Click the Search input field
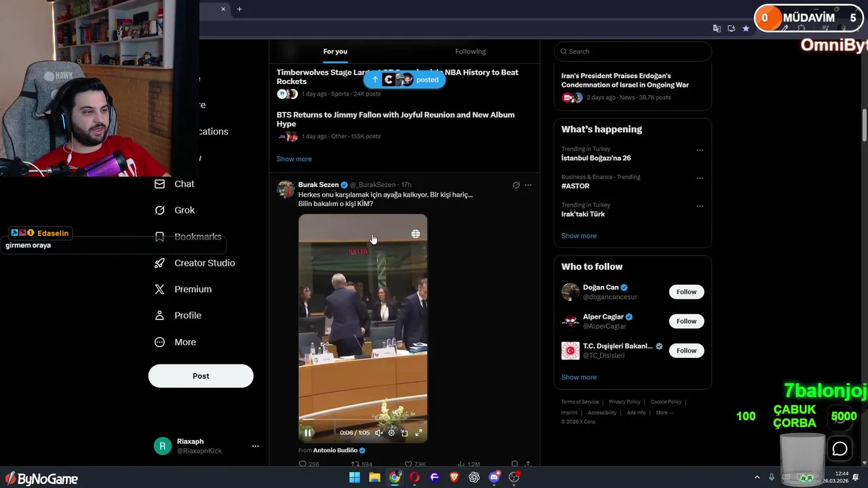Image resolution: width=868 pixels, height=488 pixels. [x=633, y=52]
